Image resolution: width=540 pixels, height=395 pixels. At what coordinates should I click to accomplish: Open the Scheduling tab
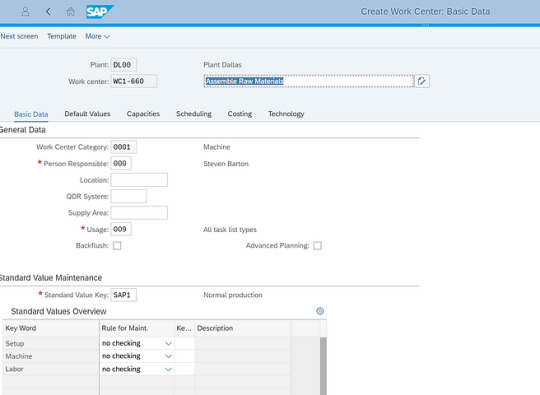point(194,114)
